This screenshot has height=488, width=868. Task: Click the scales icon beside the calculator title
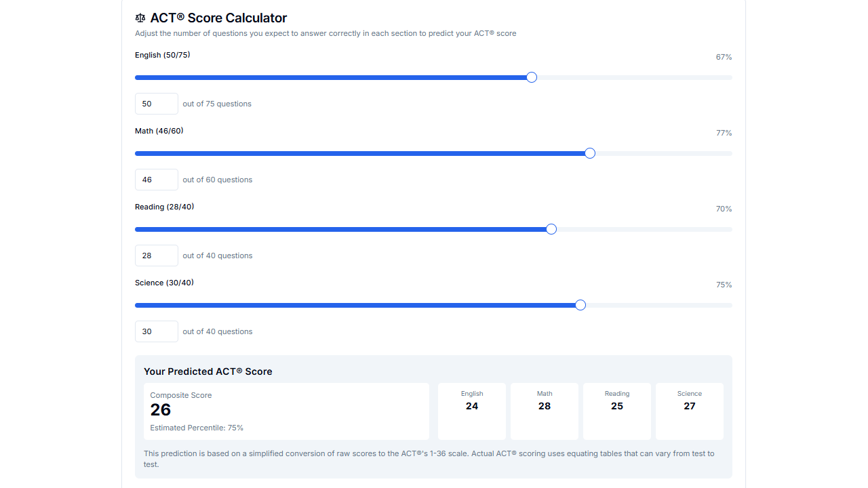[x=140, y=18]
